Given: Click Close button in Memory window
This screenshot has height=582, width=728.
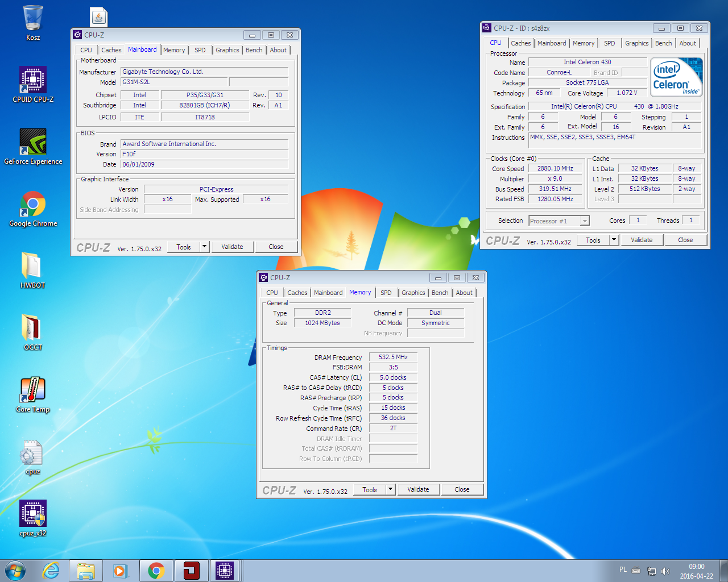Looking at the screenshot, I should tap(462, 489).
